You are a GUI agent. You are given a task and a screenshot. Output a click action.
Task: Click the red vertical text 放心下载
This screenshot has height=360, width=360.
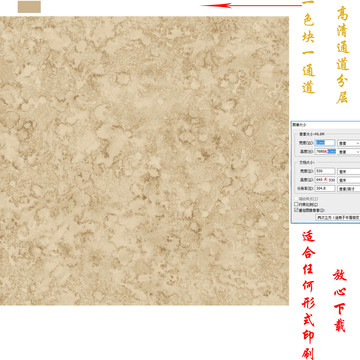[340, 300]
